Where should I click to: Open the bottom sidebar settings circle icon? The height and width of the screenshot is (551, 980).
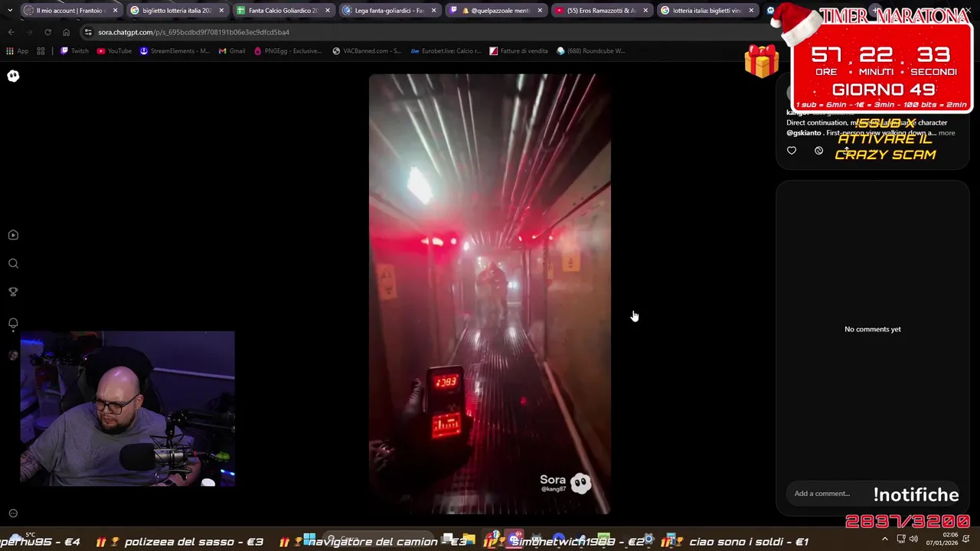[x=13, y=514]
